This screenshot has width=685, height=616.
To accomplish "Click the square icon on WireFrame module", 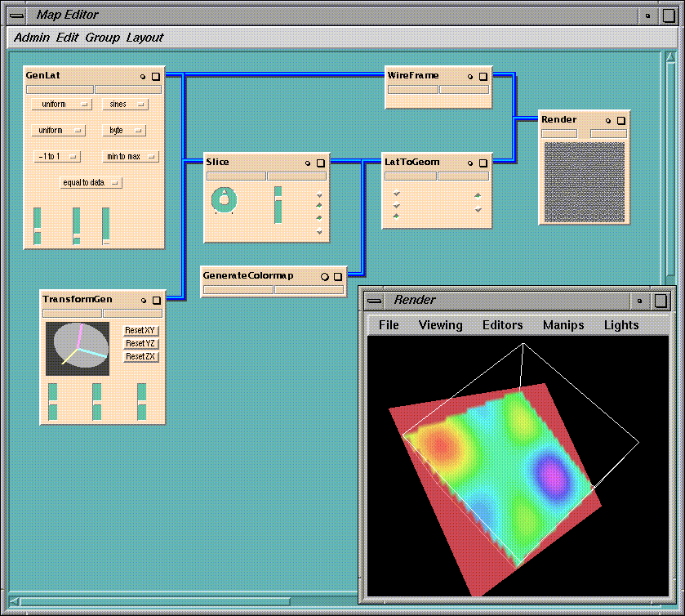I will pyautogui.click(x=483, y=76).
